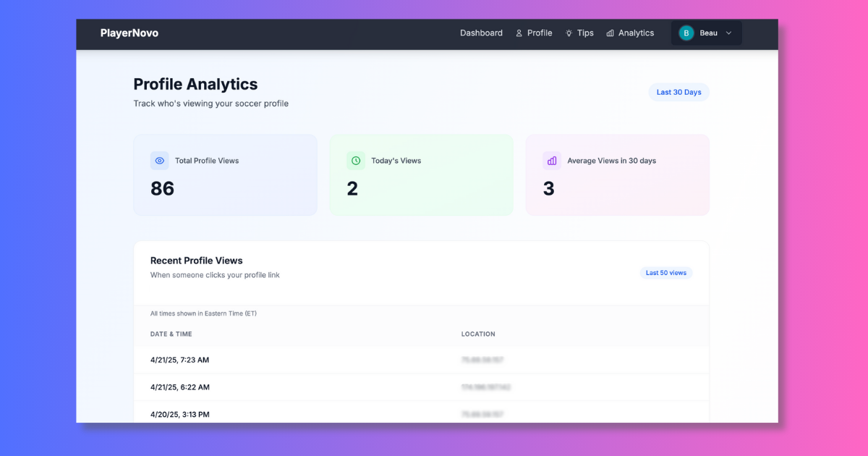The image size is (868, 456).
Task: Click the LOCATION column header
Action: pyautogui.click(x=478, y=334)
